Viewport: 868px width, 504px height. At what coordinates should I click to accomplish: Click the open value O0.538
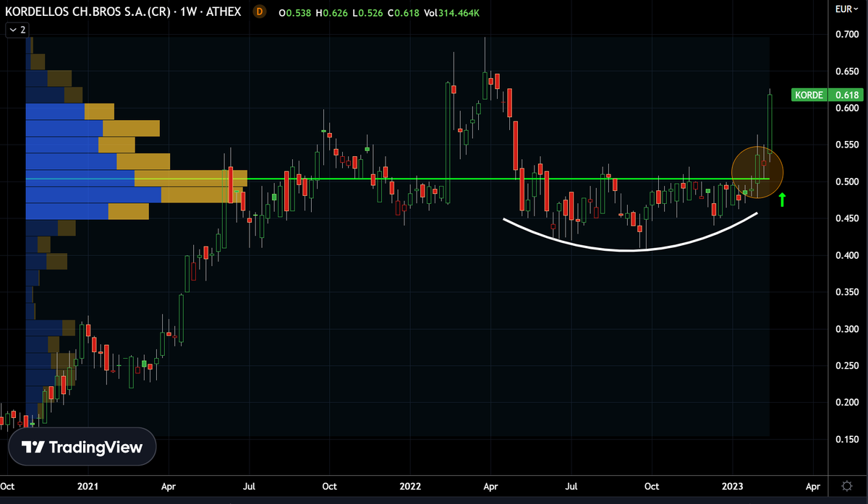tap(297, 12)
